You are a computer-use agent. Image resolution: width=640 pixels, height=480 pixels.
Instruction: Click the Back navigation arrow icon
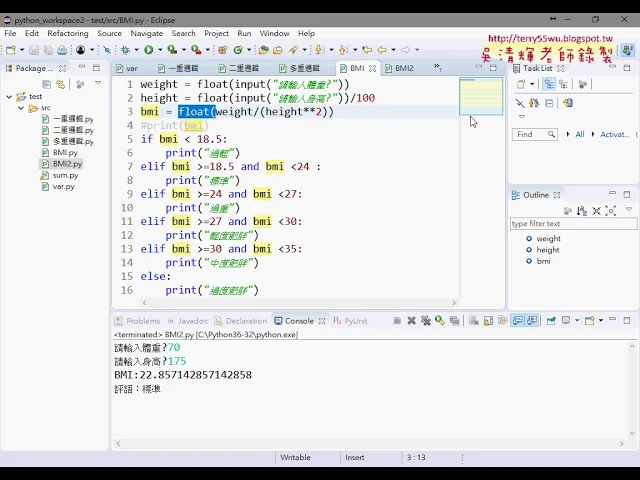pos(382,50)
